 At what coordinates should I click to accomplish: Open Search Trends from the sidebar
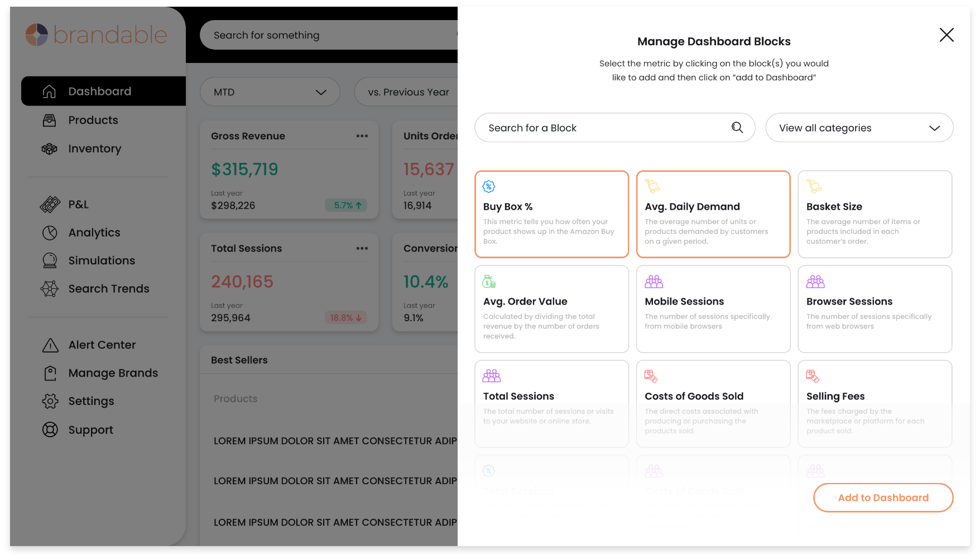pos(108,288)
